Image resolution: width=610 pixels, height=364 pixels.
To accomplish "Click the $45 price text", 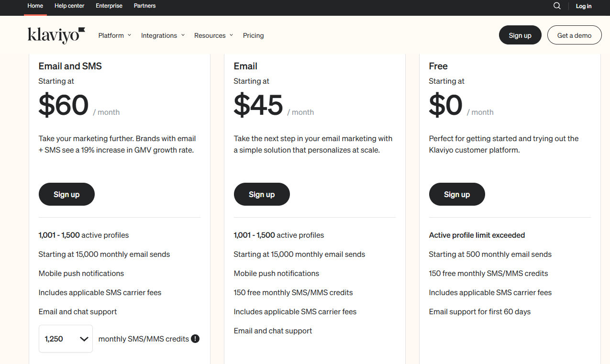I will click(258, 105).
